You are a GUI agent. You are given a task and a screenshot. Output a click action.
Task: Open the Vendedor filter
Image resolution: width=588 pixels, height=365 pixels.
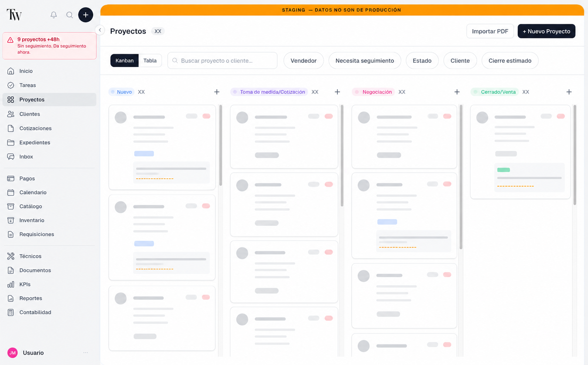(303, 61)
